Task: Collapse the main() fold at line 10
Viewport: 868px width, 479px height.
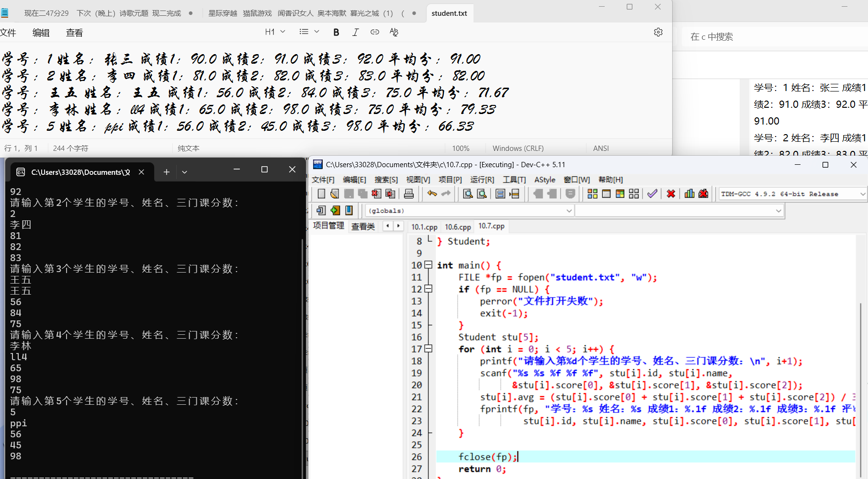Action: click(x=428, y=265)
